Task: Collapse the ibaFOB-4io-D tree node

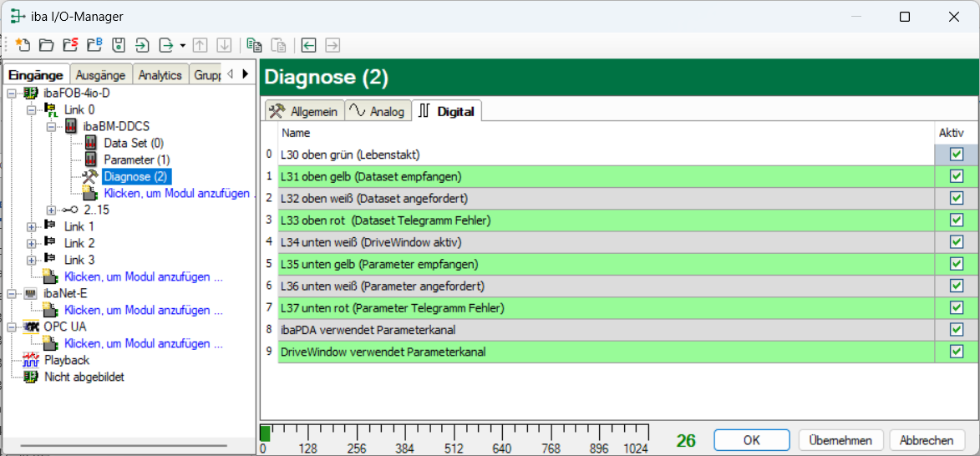Action: [11, 93]
